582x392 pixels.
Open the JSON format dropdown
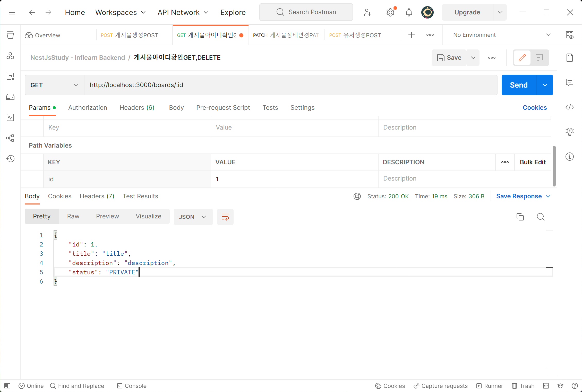tap(193, 217)
